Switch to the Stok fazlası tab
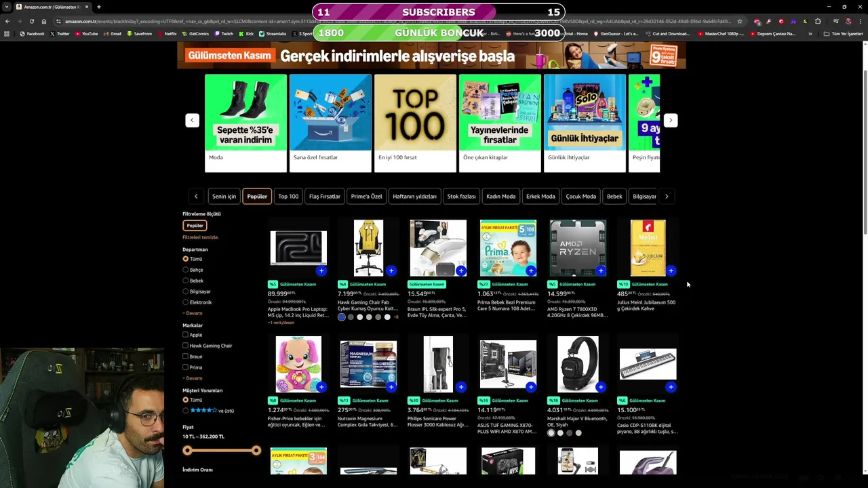 [461, 197]
